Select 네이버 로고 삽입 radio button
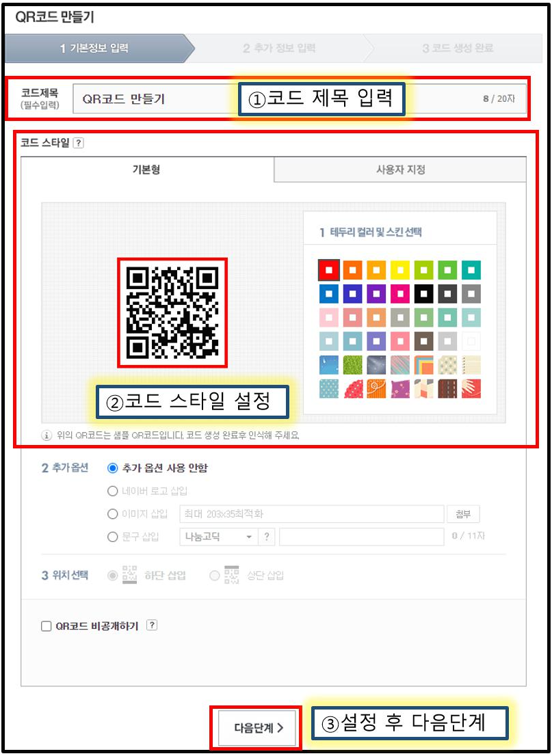The width and height of the screenshot is (552, 756). coord(112,491)
